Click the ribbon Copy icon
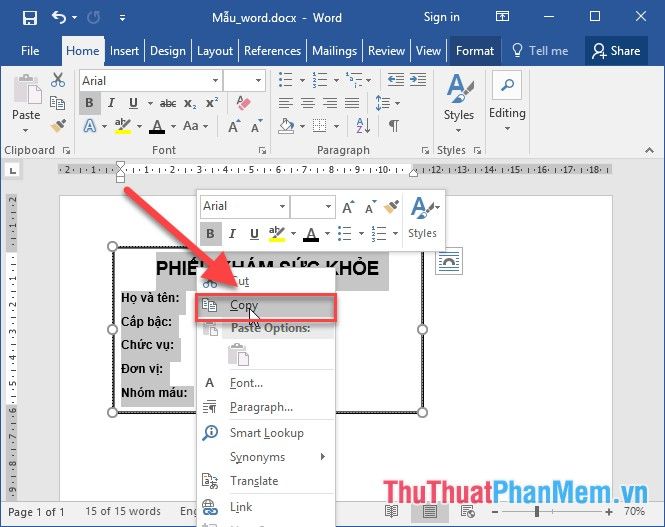The height and width of the screenshot is (527, 665). point(57,103)
